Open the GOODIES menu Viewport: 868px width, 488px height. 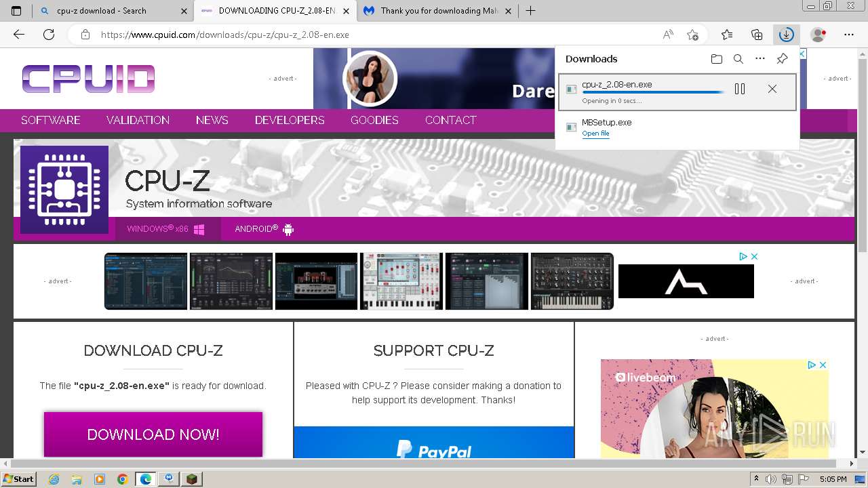(374, 120)
